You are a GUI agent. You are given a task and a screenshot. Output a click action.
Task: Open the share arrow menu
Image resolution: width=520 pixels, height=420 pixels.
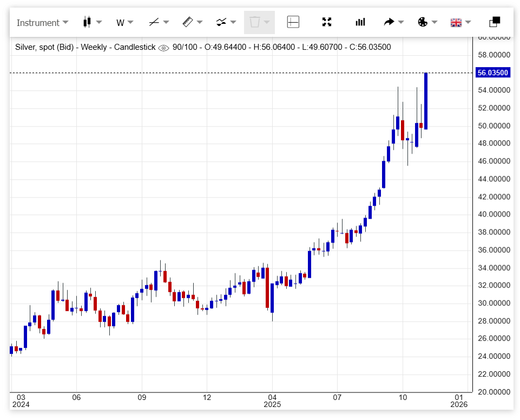(393, 22)
